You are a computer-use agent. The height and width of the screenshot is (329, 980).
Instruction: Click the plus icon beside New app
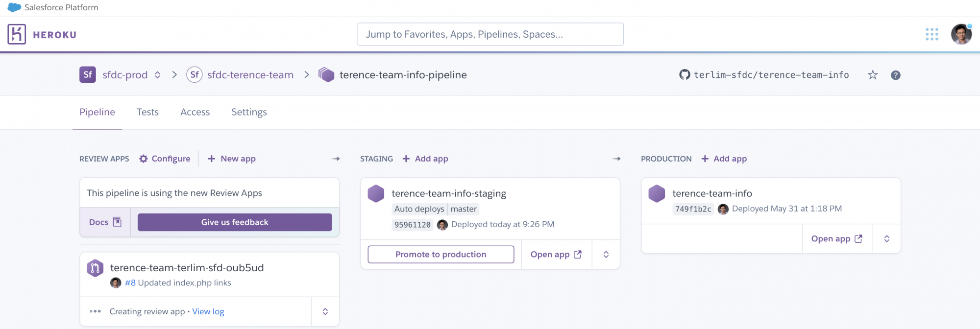pos(212,159)
